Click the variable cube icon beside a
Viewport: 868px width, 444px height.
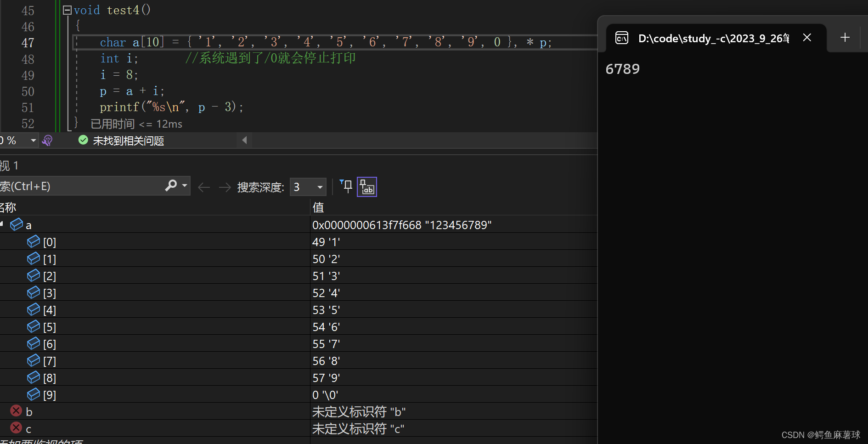[17, 224]
